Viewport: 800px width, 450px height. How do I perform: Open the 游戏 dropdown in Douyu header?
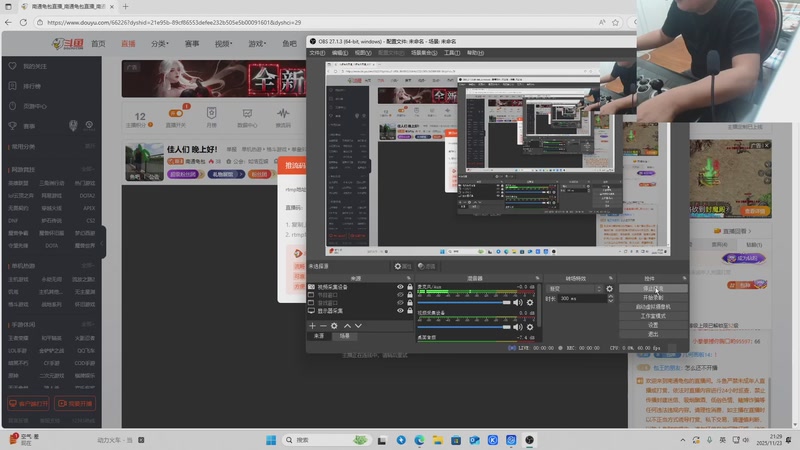pyautogui.click(x=257, y=44)
